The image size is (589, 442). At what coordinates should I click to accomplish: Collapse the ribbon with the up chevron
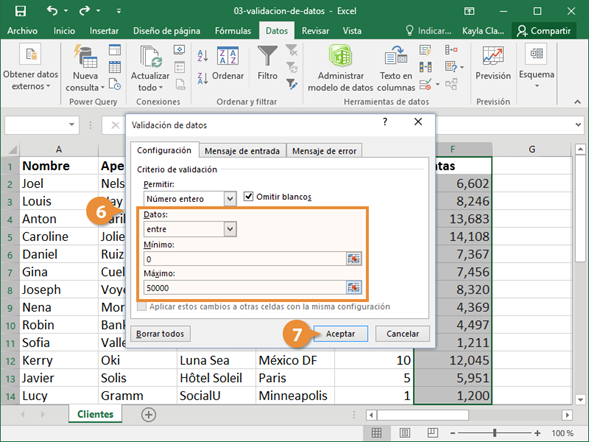[577, 101]
